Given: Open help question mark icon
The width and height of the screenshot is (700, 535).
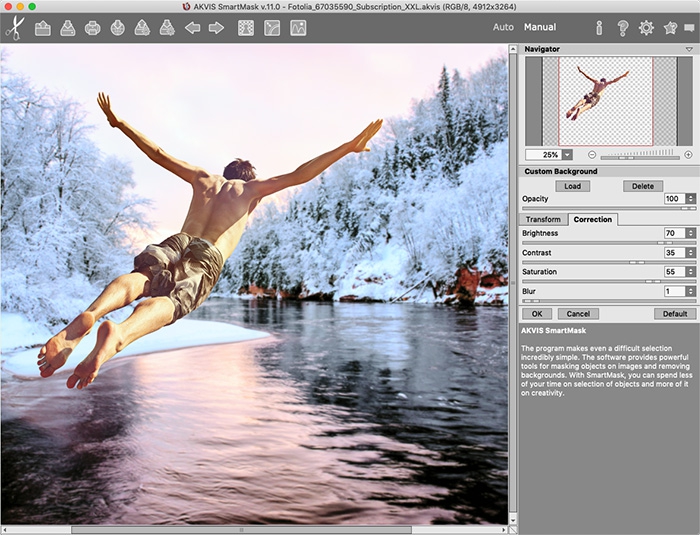Looking at the screenshot, I should (622, 28).
